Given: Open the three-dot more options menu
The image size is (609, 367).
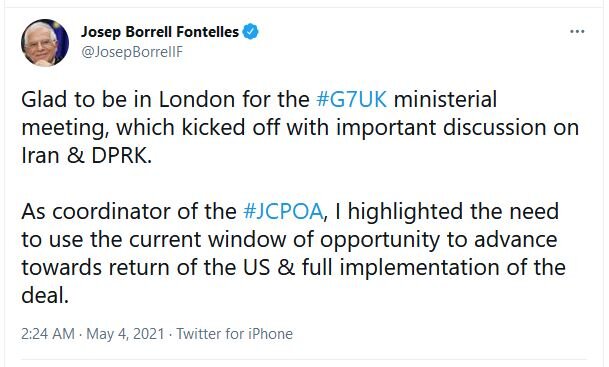Looking at the screenshot, I should 577,31.
